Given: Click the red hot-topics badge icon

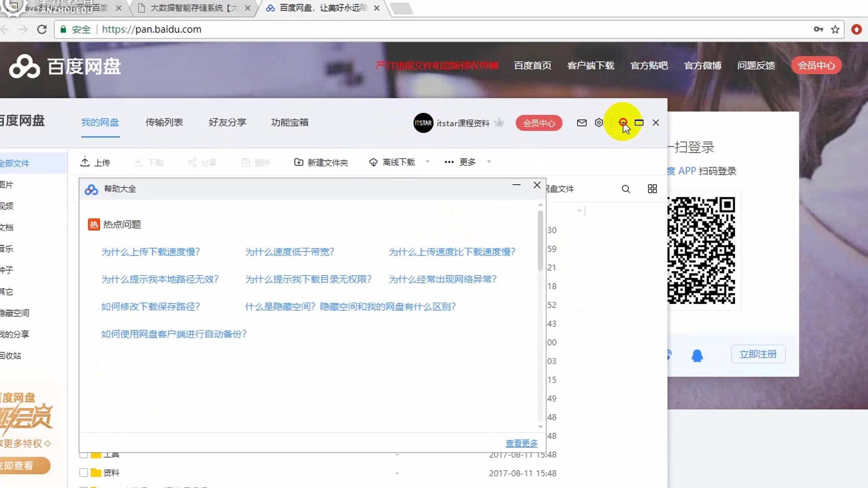Looking at the screenshot, I should 94,225.
